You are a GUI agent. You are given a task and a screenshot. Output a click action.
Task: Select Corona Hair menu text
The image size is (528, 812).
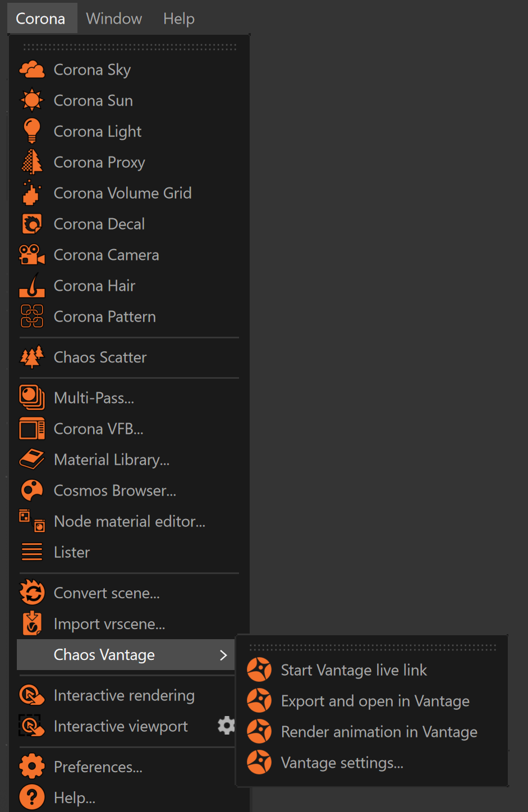95,286
